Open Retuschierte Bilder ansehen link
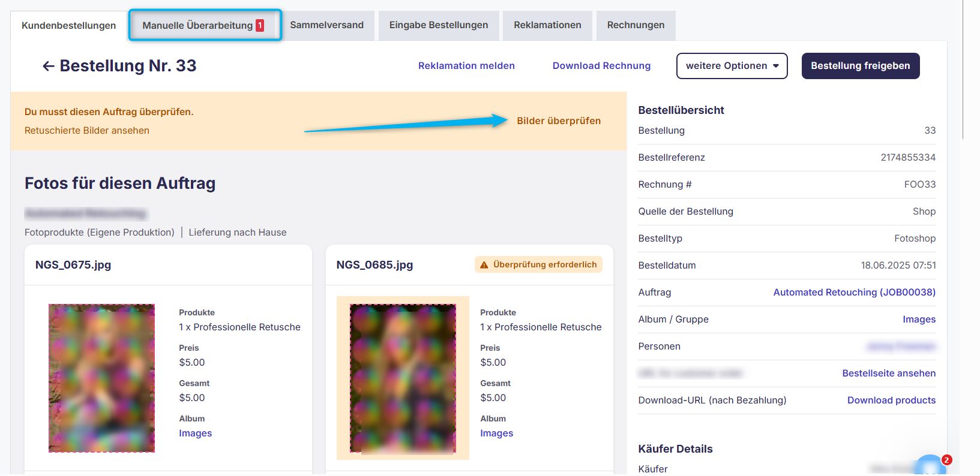 tap(87, 131)
